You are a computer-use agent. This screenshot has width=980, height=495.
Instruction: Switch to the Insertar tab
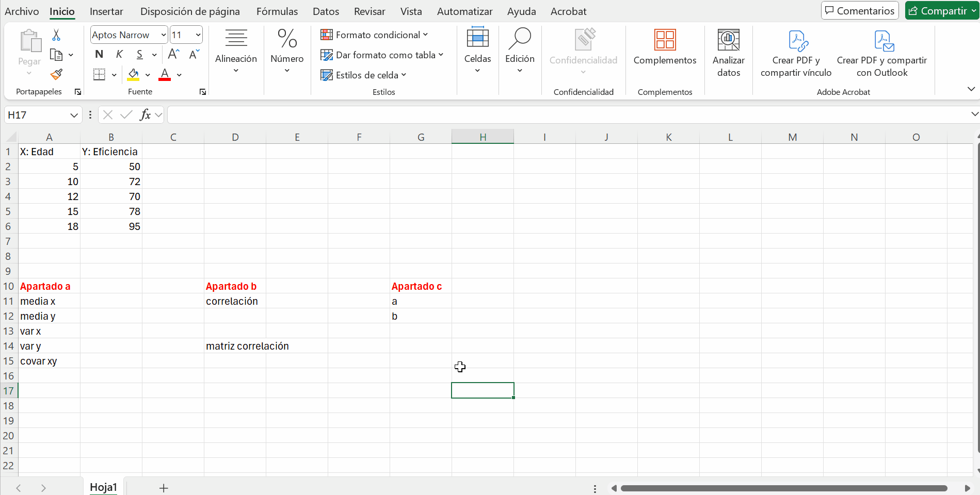106,11
